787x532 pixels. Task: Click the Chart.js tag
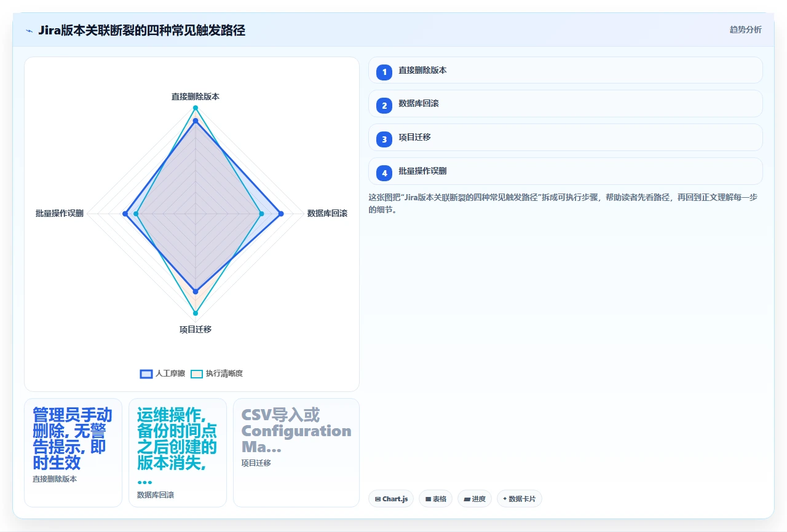pyautogui.click(x=391, y=499)
